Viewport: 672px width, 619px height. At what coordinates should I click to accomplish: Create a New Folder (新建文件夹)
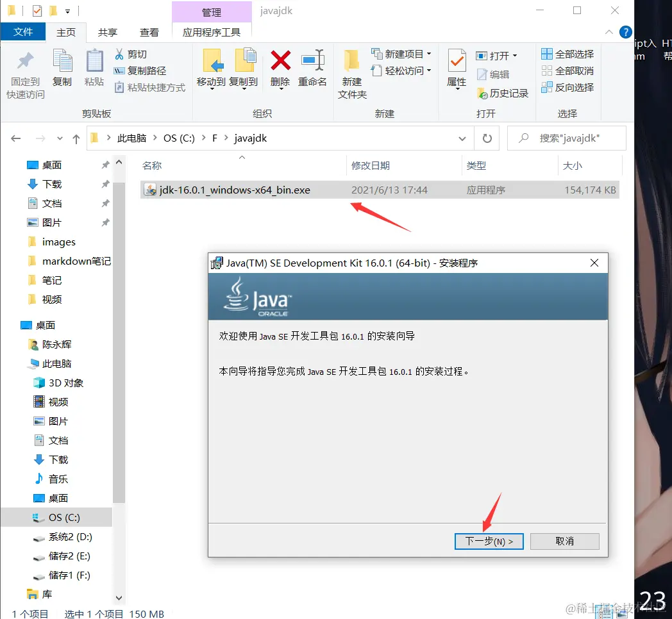[x=352, y=74]
